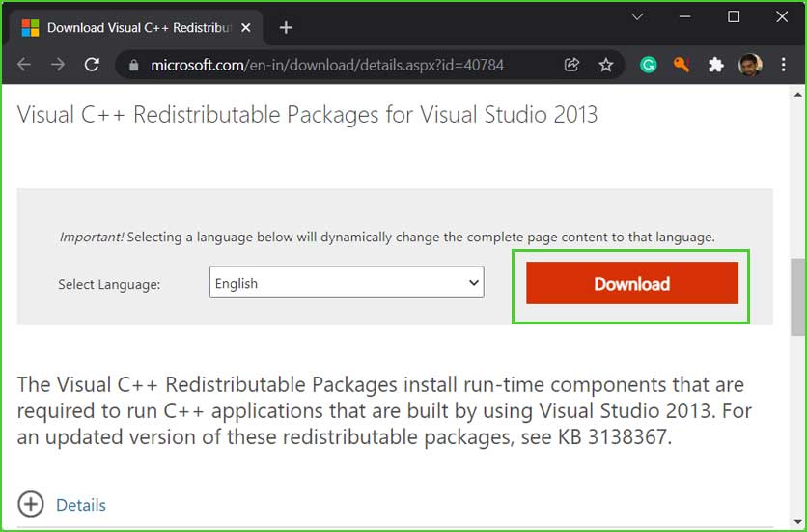Click the scrollbar down arrow

click(798, 523)
